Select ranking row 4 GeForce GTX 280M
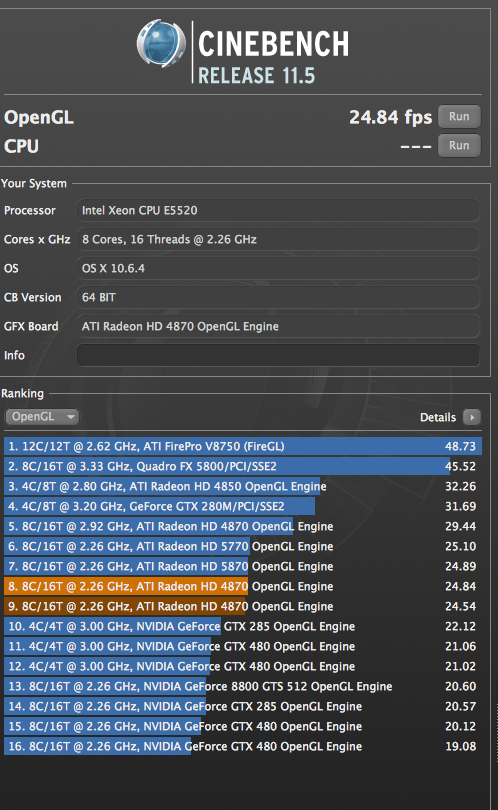Screen dimensions: 498x810 click(x=243, y=506)
